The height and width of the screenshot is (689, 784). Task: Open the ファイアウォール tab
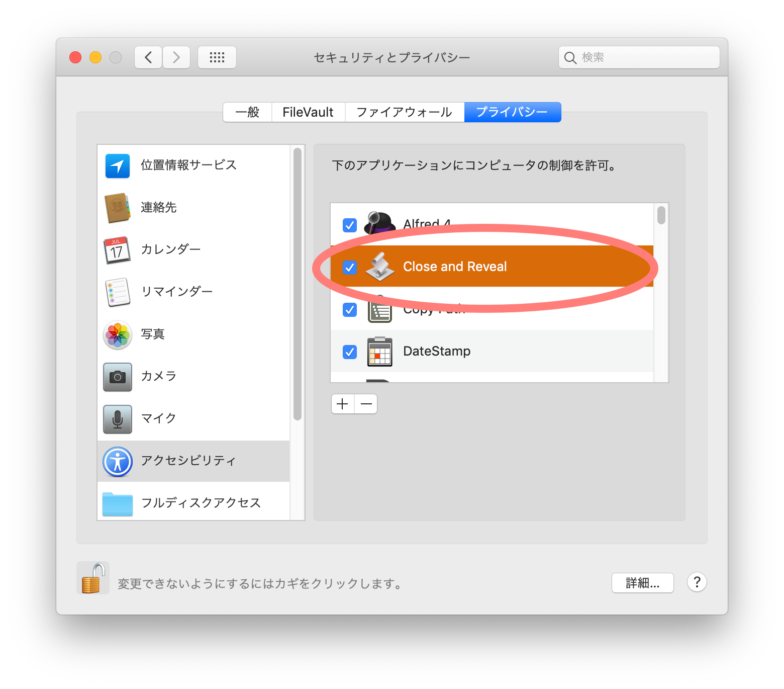(x=404, y=112)
